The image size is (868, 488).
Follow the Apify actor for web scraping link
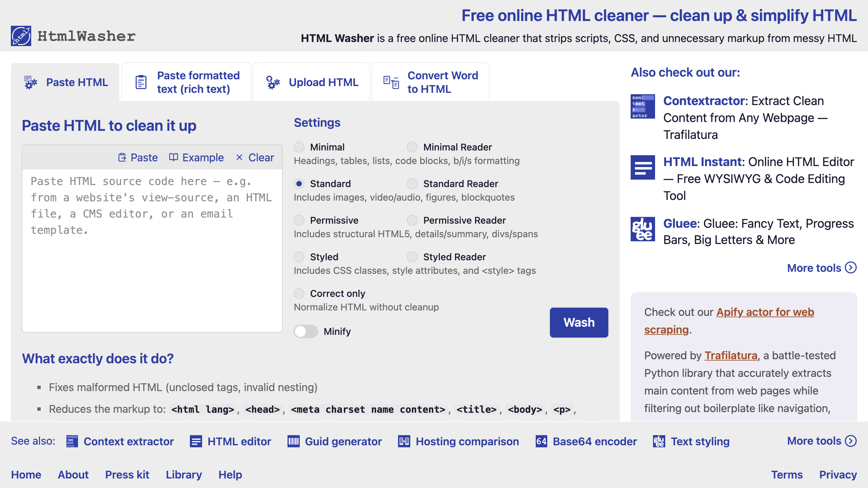click(x=729, y=321)
